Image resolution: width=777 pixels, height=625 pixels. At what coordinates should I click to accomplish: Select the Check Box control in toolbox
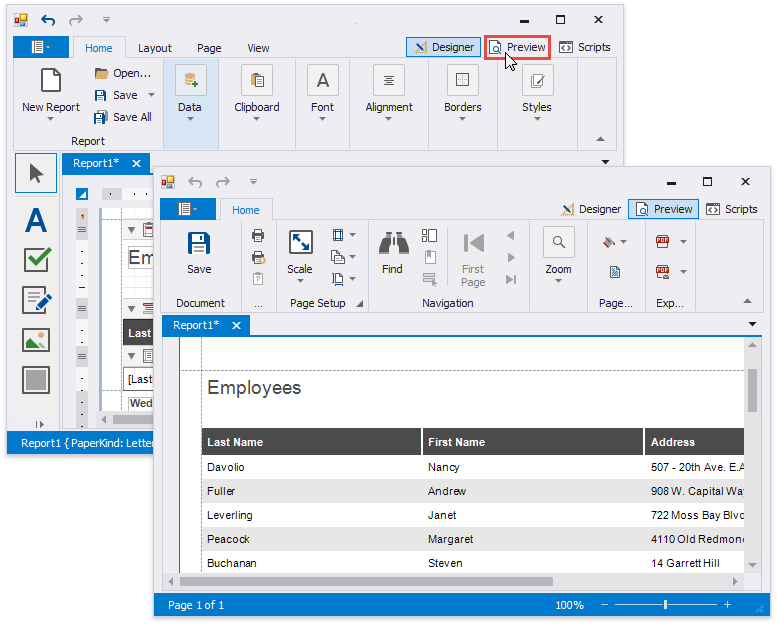(36, 260)
